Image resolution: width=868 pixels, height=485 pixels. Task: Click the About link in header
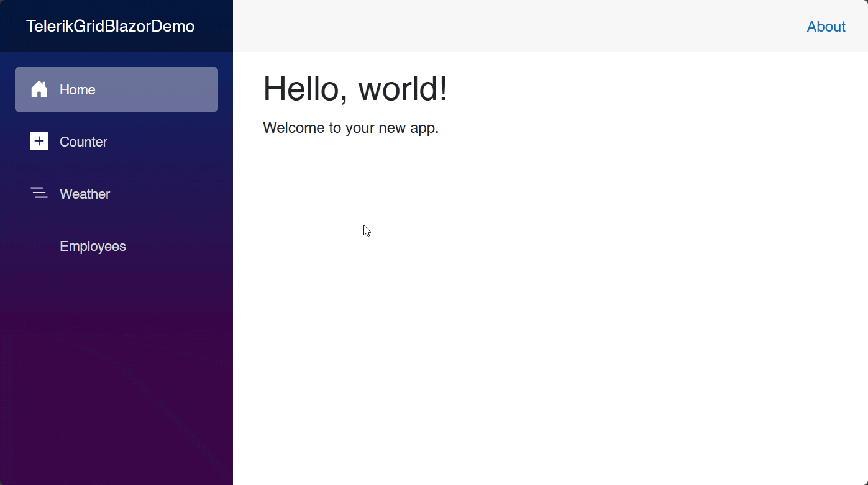coord(826,27)
